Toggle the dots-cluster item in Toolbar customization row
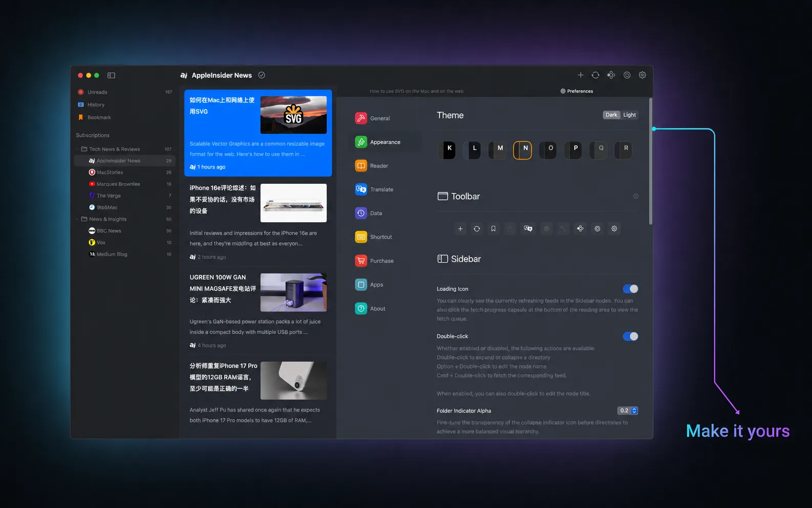 [580, 229]
